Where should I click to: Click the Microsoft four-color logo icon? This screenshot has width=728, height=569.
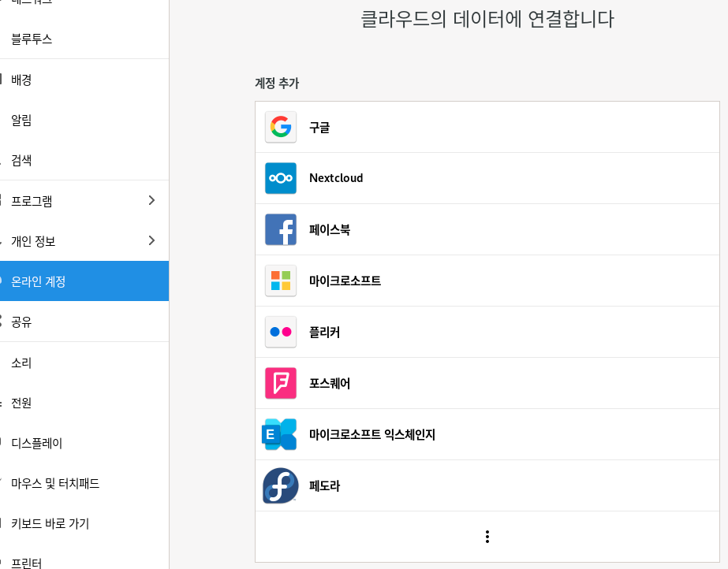(281, 281)
